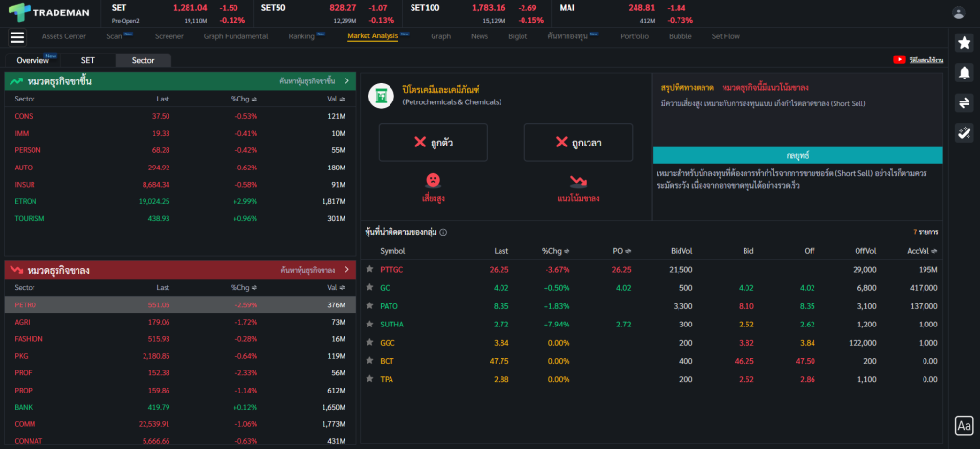
Task: Click info icon beside the watchlist heading
Action: point(443,232)
